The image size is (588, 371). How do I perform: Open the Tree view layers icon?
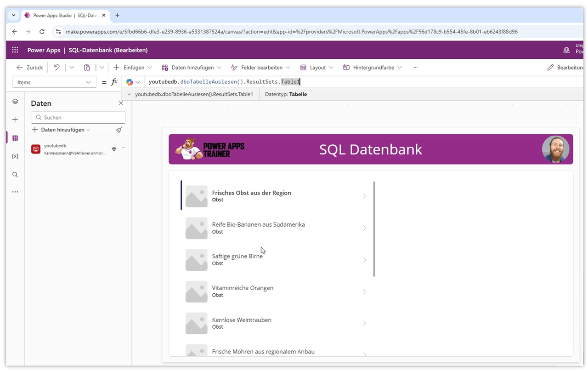click(x=15, y=102)
